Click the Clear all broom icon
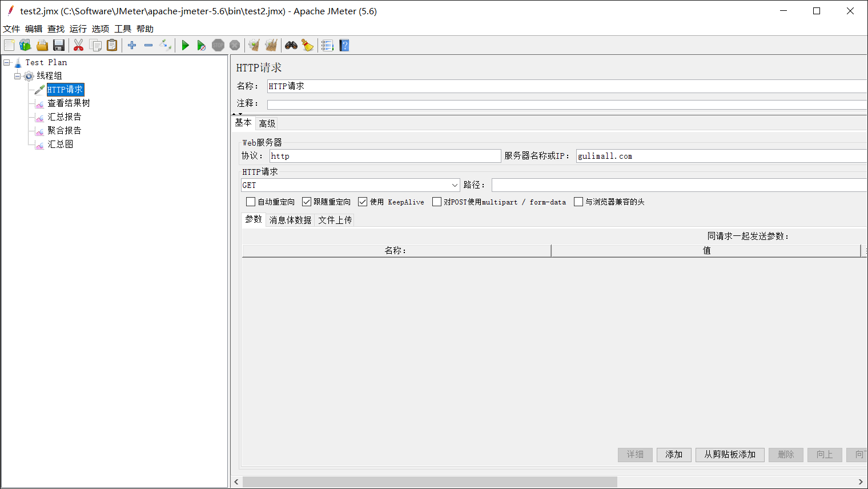Viewport: 868px width, 489px height. 308,46
